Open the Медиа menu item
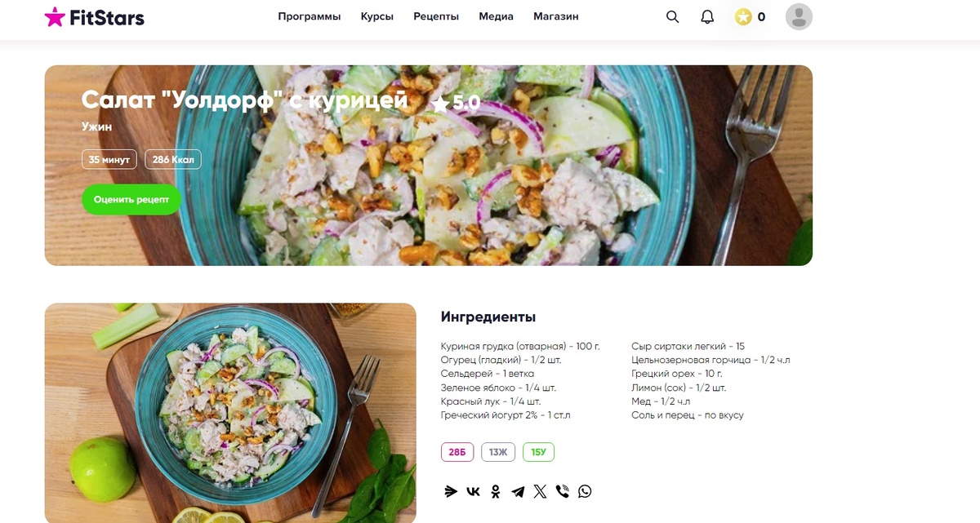 (x=497, y=16)
